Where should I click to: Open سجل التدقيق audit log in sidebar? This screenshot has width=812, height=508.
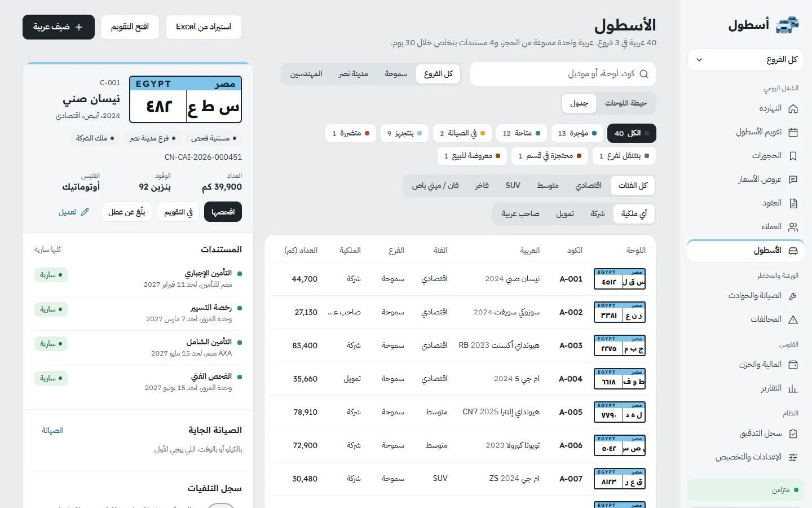coord(745,433)
